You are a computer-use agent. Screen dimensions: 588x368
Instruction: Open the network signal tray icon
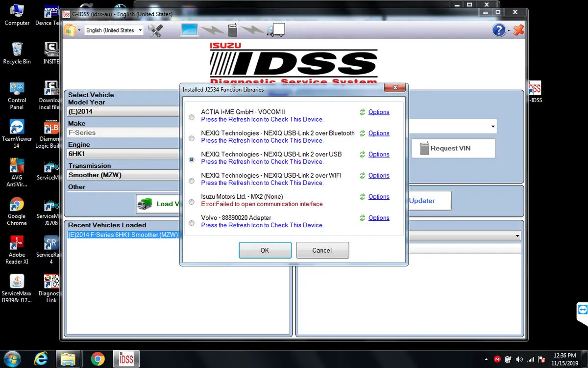tap(530, 359)
